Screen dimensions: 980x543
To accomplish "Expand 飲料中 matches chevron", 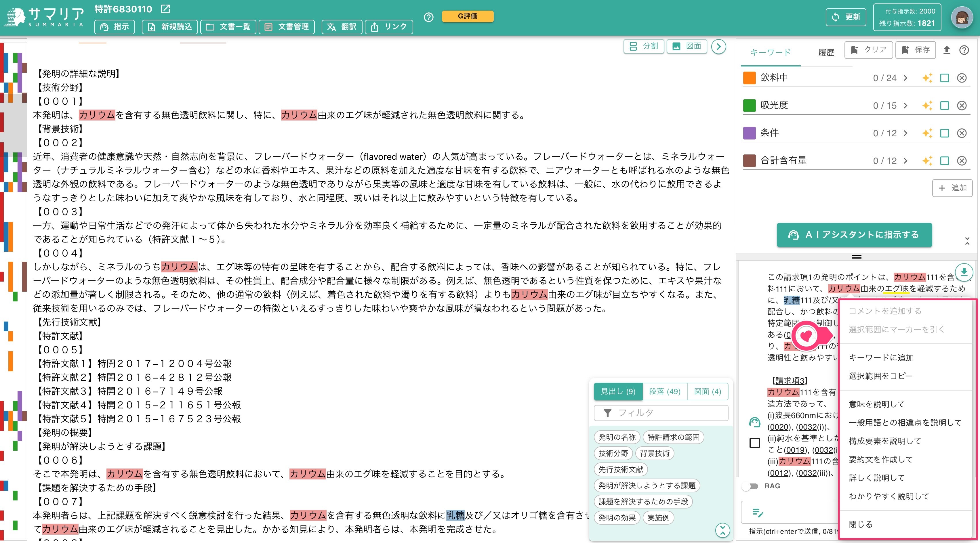I will click(905, 78).
